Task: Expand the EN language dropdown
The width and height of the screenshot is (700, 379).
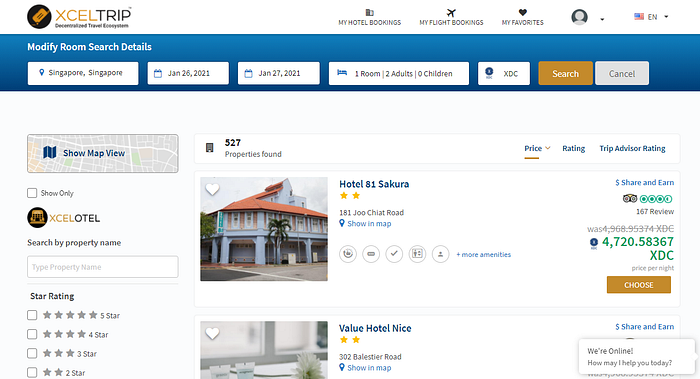Action: click(651, 17)
